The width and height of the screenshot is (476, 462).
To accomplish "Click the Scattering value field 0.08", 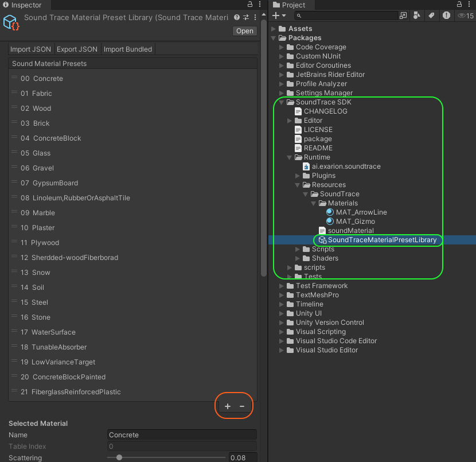I will (x=243, y=457).
